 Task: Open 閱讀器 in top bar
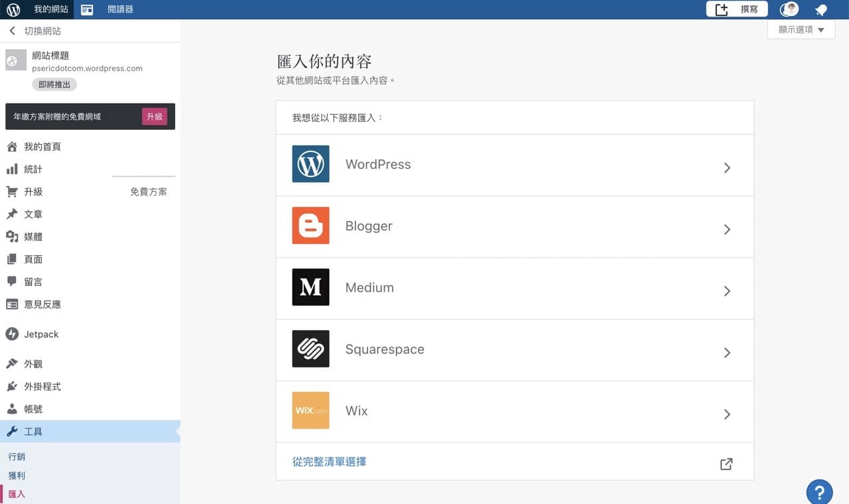tap(120, 9)
